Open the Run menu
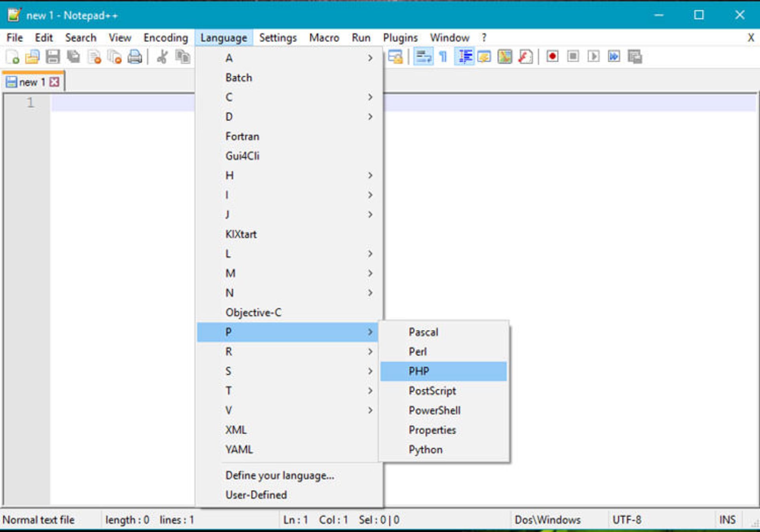 [361, 38]
